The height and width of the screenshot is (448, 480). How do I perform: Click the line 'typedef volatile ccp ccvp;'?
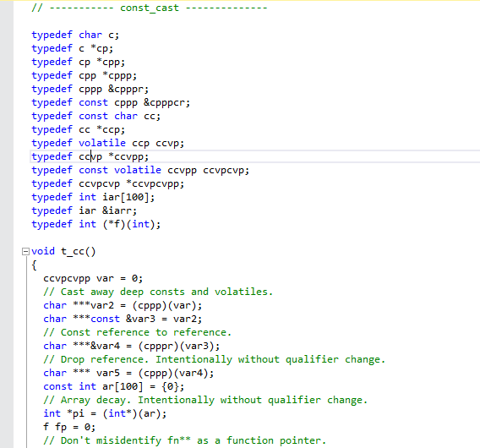tap(108, 143)
